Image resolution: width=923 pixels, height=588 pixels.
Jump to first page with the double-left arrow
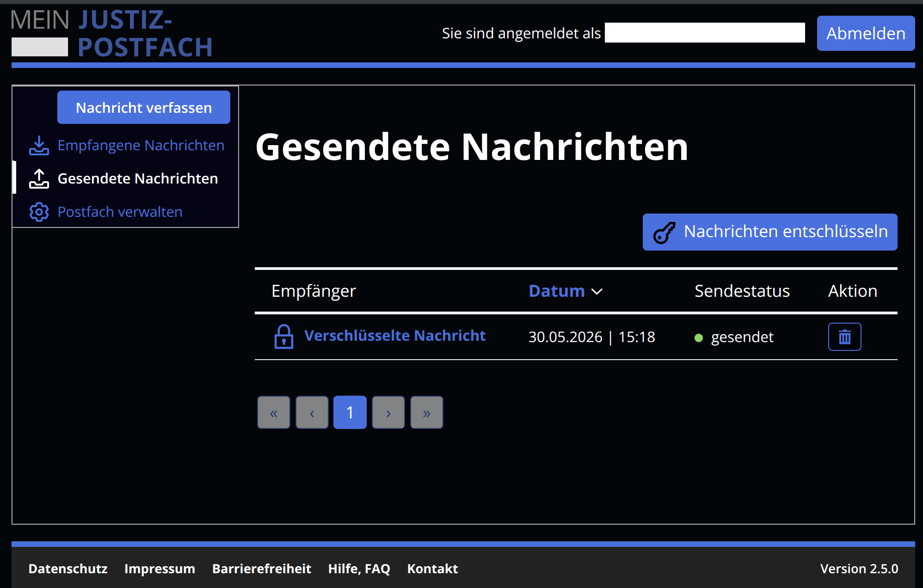click(274, 412)
